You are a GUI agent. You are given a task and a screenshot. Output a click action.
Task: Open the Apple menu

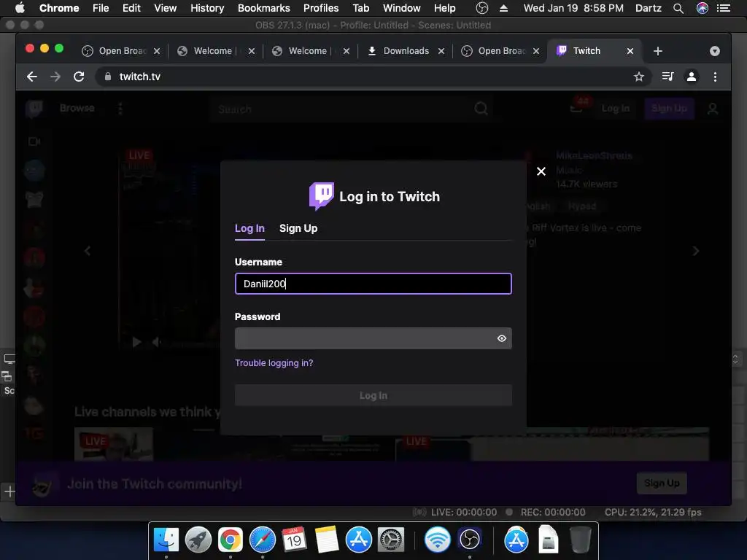20,8
